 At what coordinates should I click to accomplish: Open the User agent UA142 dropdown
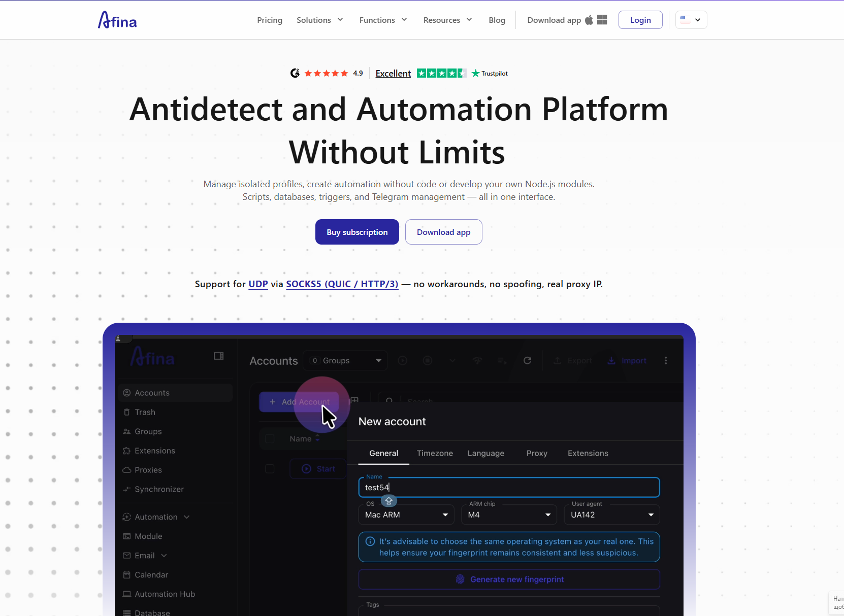(x=612, y=515)
